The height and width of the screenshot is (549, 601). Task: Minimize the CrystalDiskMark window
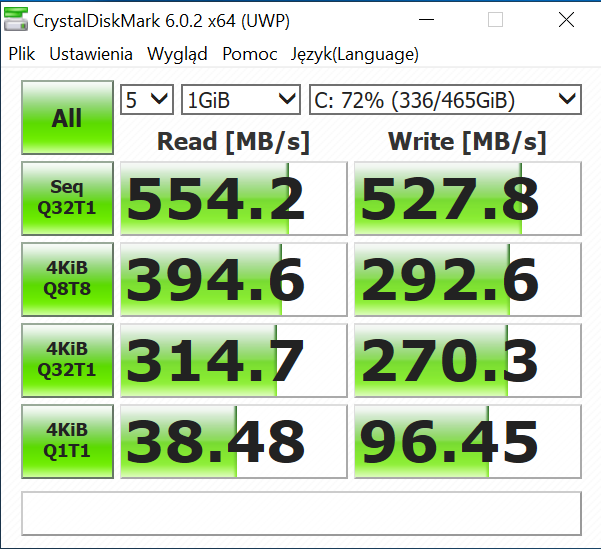tap(426, 20)
